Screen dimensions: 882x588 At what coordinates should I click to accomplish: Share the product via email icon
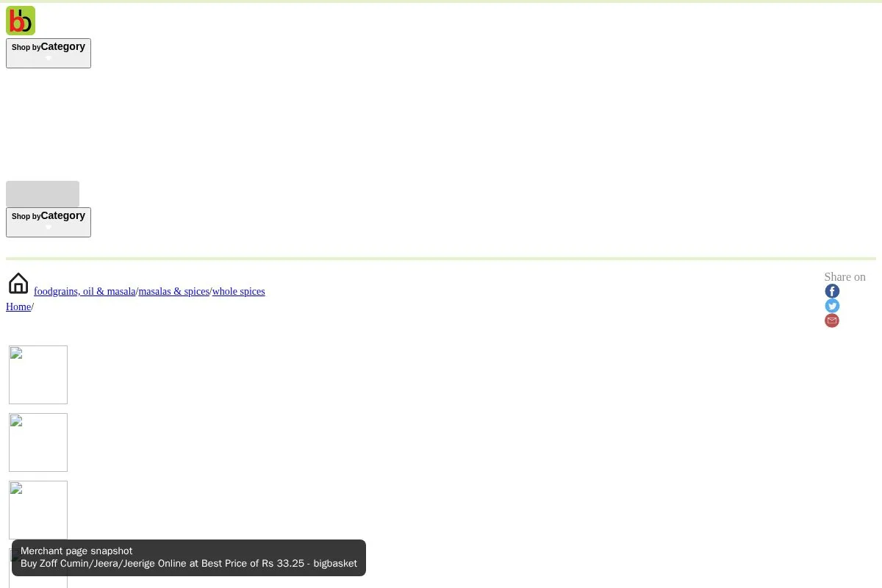pyautogui.click(x=832, y=320)
